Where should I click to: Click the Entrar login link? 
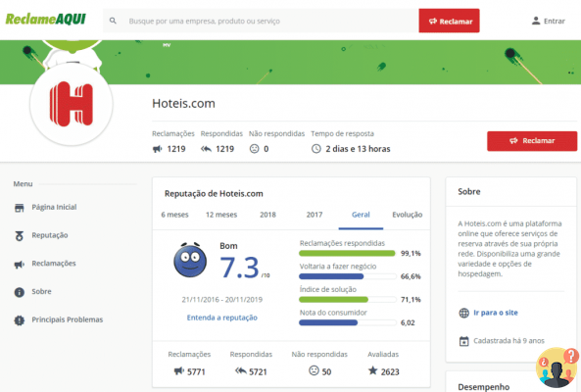(555, 22)
